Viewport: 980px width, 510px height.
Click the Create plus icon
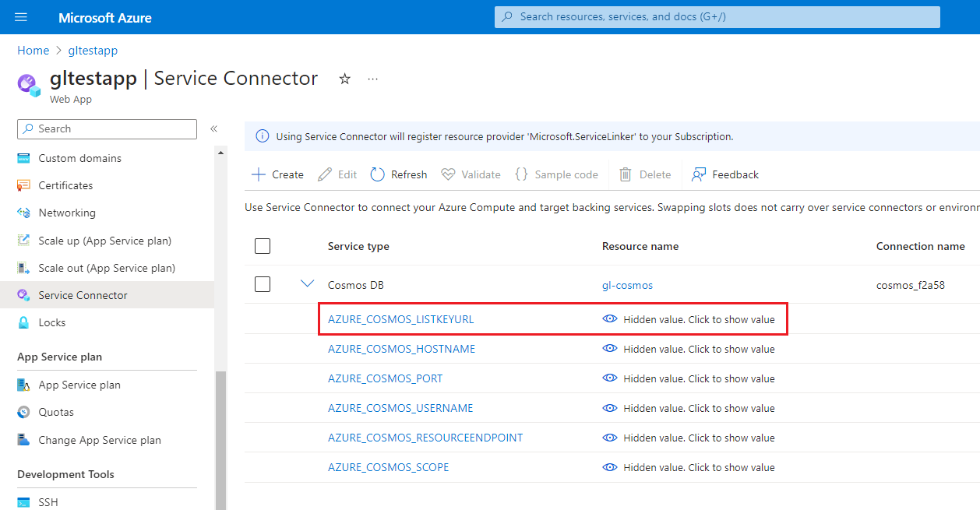point(259,174)
